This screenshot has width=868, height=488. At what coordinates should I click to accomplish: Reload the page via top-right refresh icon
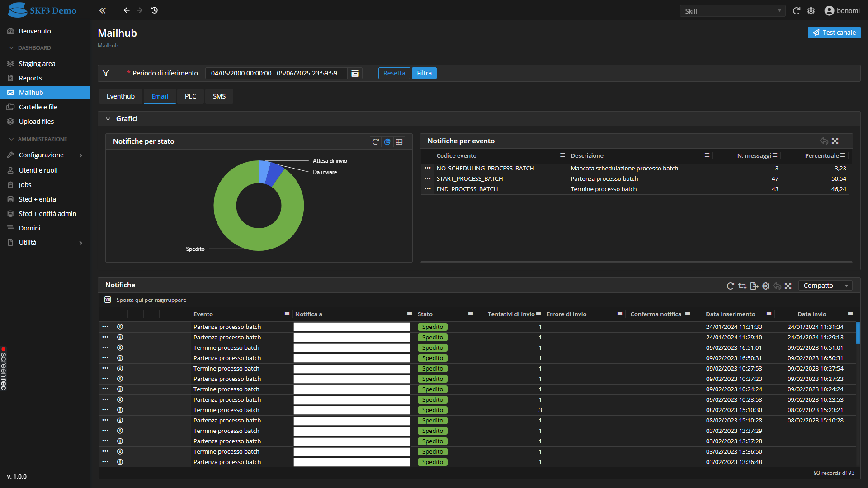click(797, 11)
